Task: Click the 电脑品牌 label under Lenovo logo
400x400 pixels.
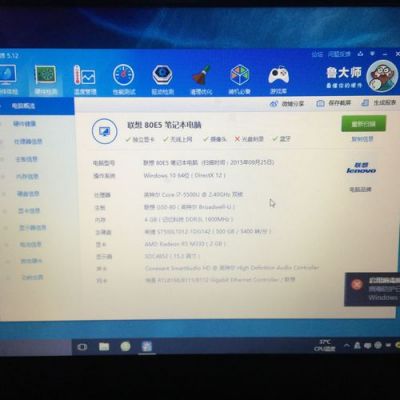Action: pyautogui.click(x=360, y=189)
